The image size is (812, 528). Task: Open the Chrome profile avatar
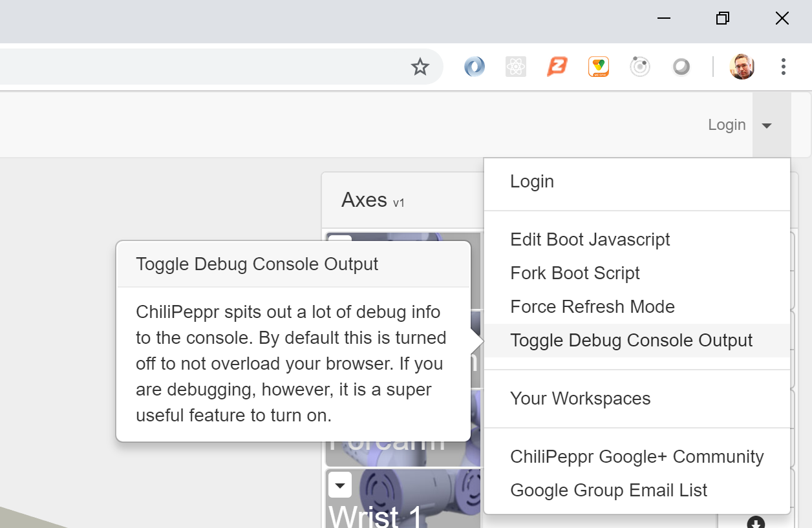coord(742,67)
